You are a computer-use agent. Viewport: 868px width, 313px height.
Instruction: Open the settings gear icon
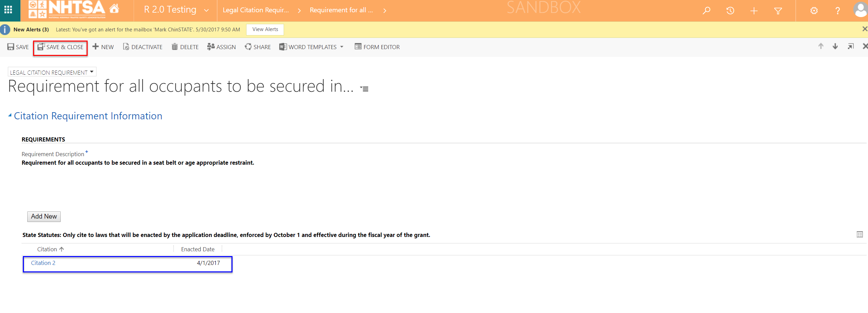pyautogui.click(x=814, y=11)
